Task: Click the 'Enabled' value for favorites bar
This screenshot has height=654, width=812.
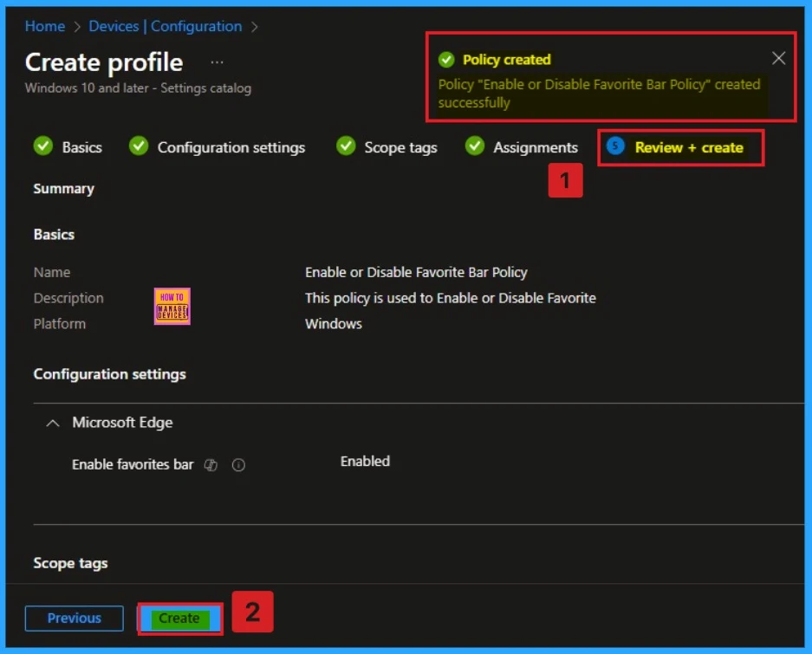Action: (365, 462)
